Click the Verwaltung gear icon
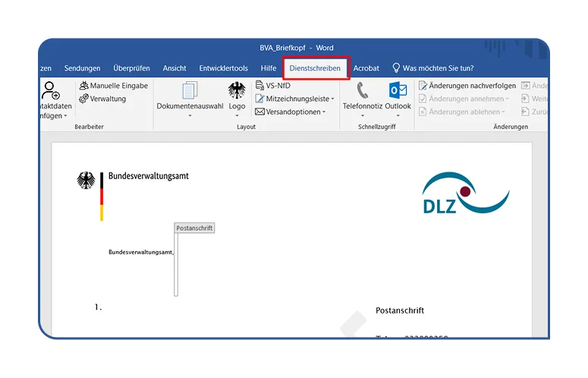The image size is (588, 378). [83, 99]
